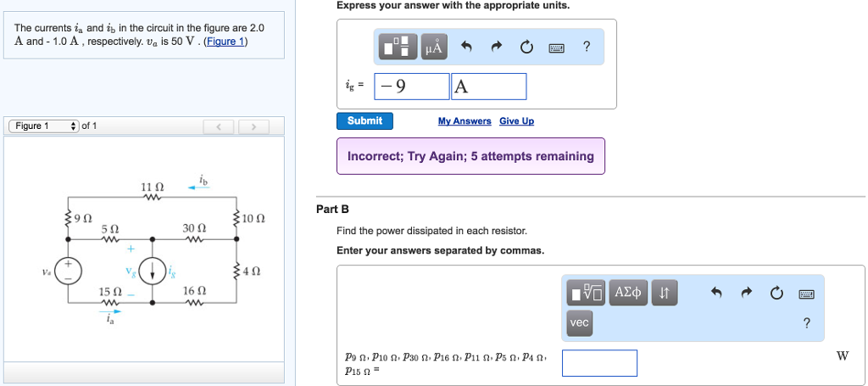Undo last edit in Part A toolbar
Screen dimensions: 868x386
coord(466,48)
